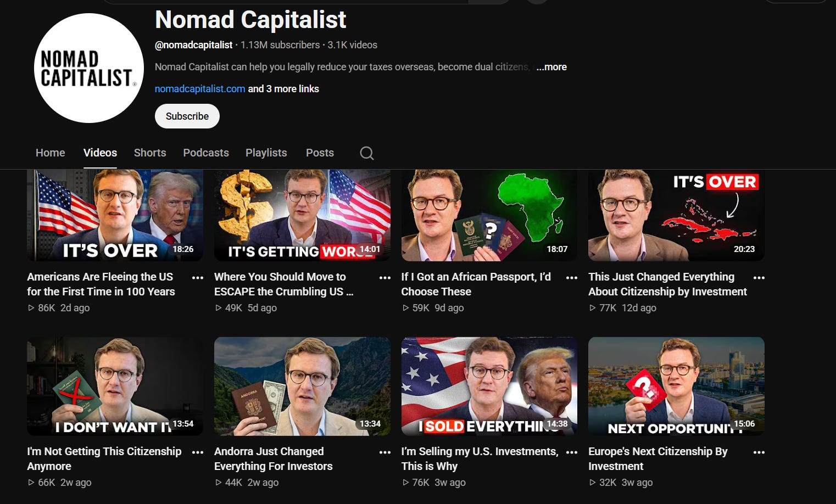Open options menu for Citizenship by Investment video

point(759,278)
